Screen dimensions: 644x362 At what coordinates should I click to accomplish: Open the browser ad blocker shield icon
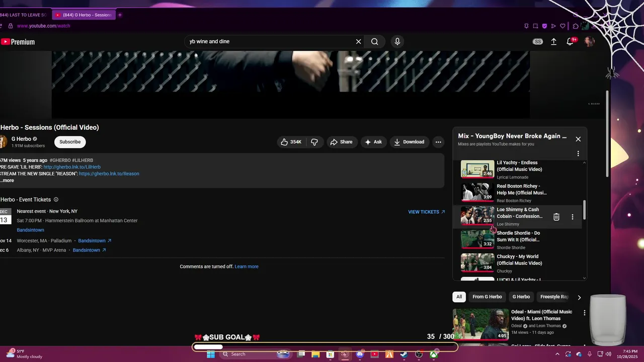pos(544,26)
